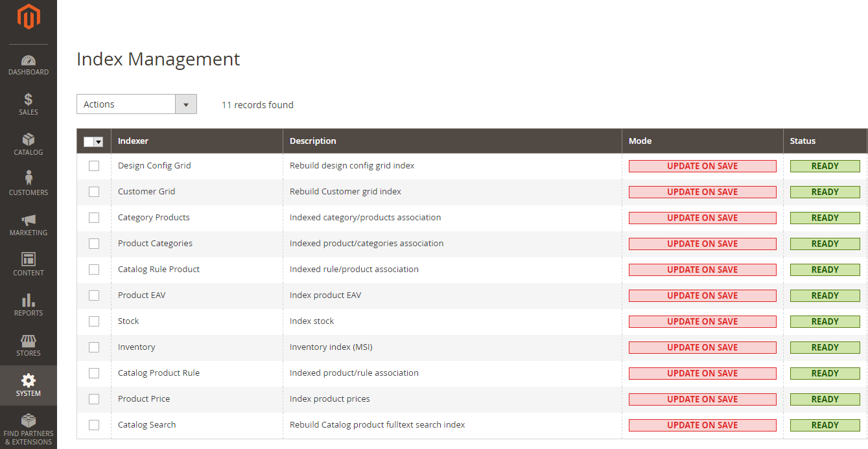Open the Marketing megaphone icon
Viewport: 868px width, 449px height.
(28, 225)
